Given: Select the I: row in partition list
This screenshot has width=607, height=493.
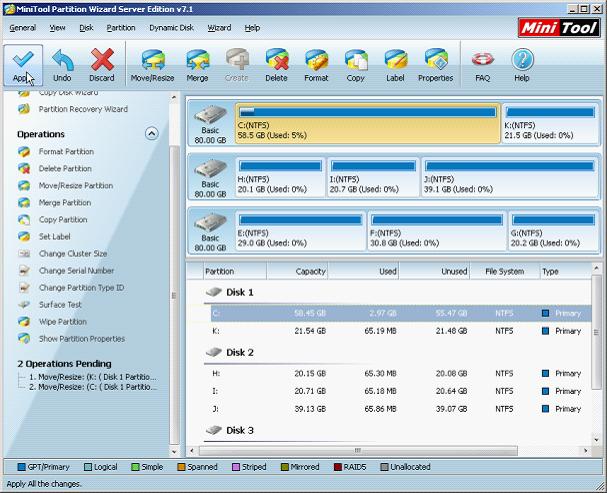Looking at the screenshot, I should [401, 391].
